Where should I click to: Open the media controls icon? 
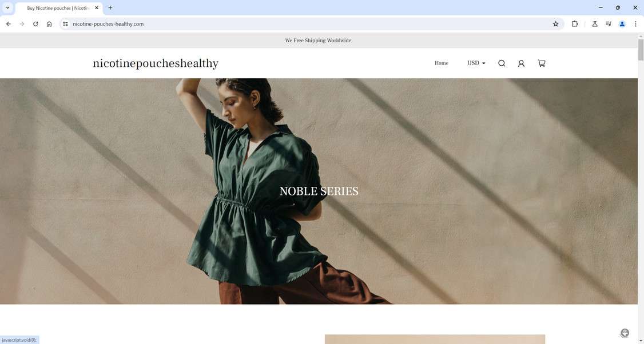click(x=609, y=24)
